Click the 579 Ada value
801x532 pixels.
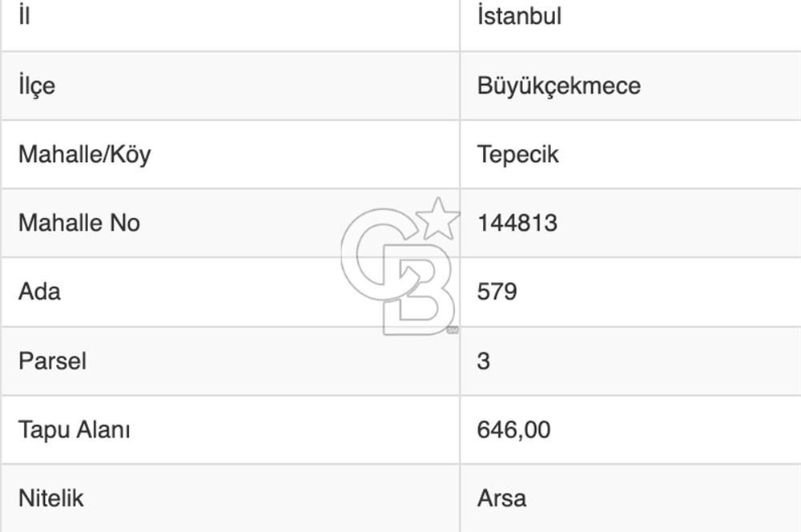click(497, 291)
